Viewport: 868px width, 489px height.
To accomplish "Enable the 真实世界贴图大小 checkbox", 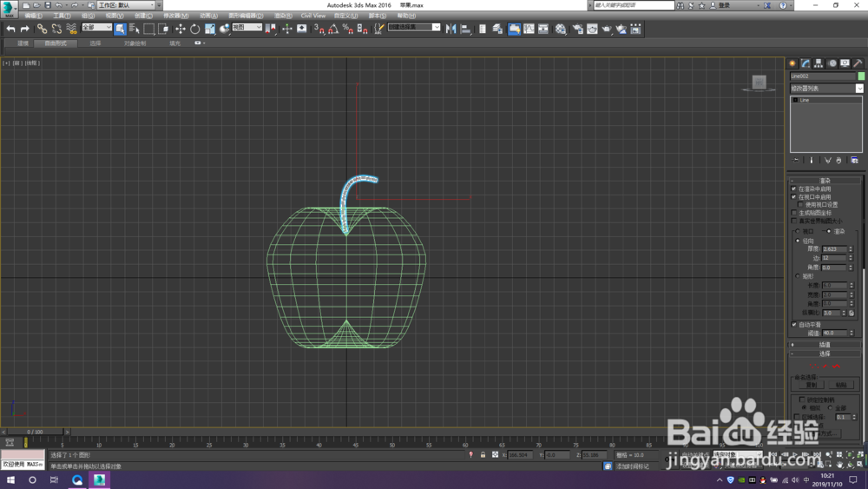I will [x=794, y=221].
